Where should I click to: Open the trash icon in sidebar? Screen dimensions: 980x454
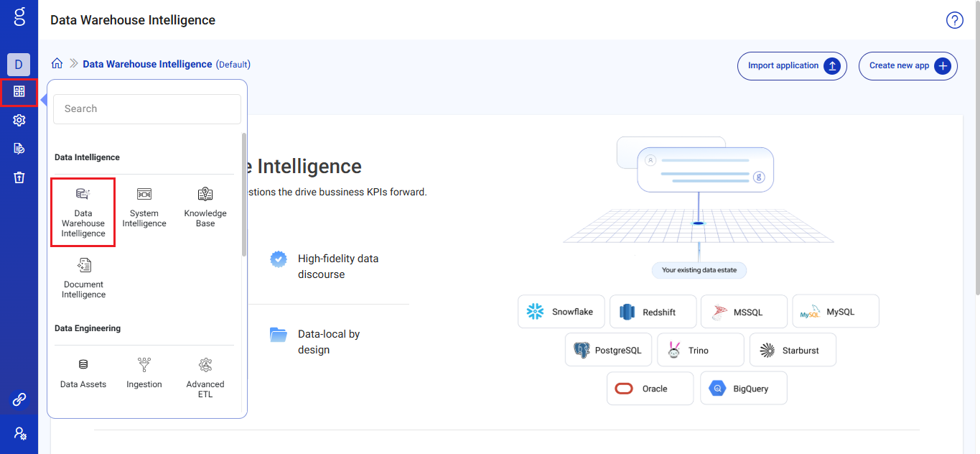[19, 177]
